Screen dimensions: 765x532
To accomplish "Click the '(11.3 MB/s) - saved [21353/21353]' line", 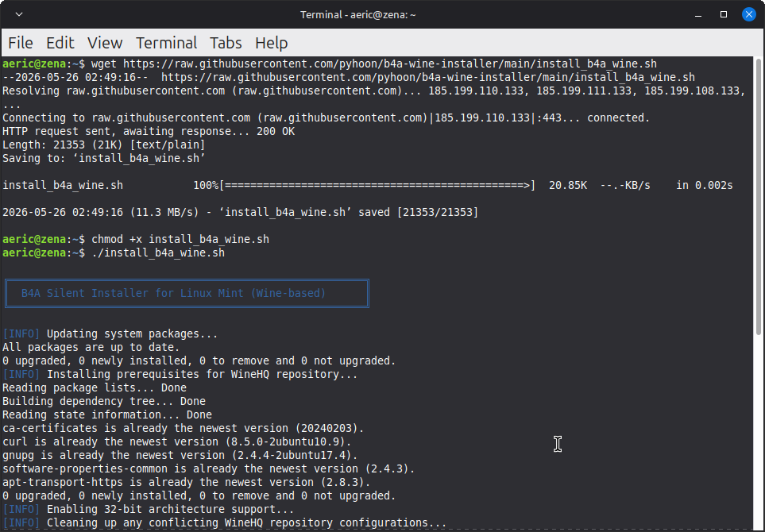I will click(x=240, y=213).
